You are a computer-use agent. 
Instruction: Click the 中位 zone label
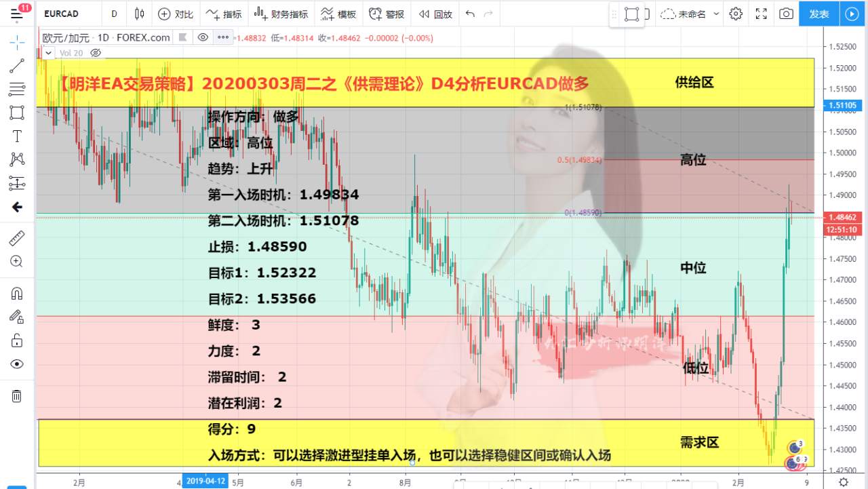coord(693,268)
